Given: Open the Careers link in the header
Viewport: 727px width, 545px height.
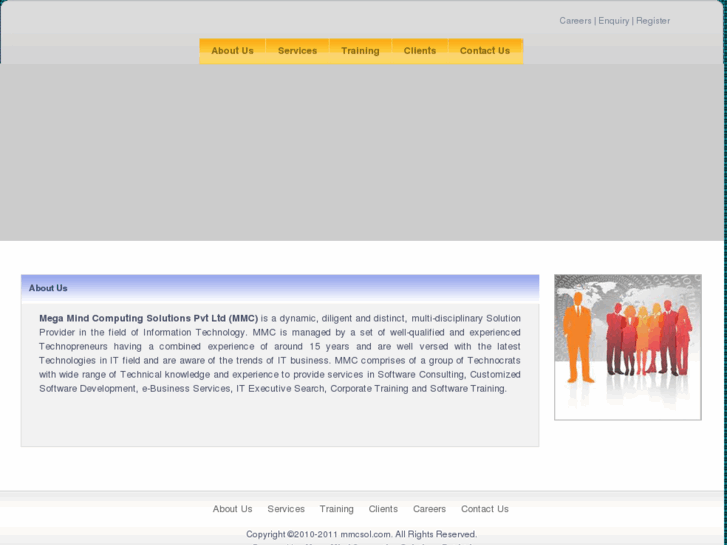Looking at the screenshot, I should coord(575,21).
